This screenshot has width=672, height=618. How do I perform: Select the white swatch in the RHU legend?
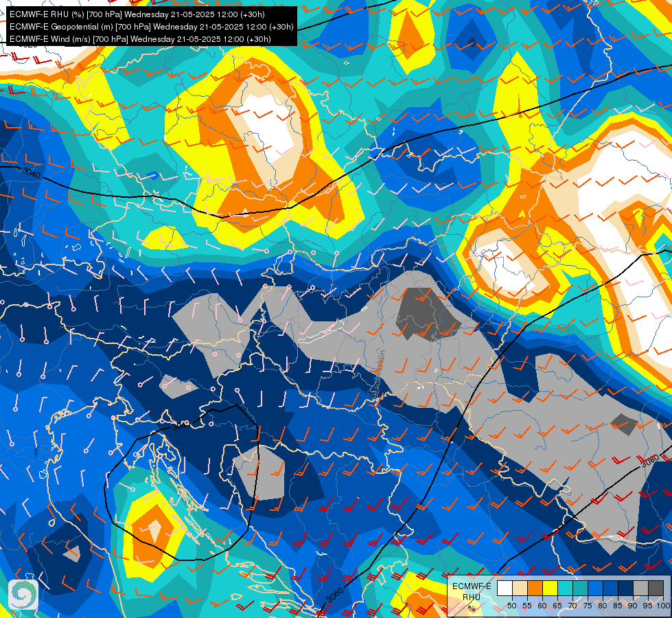(505, 588)
